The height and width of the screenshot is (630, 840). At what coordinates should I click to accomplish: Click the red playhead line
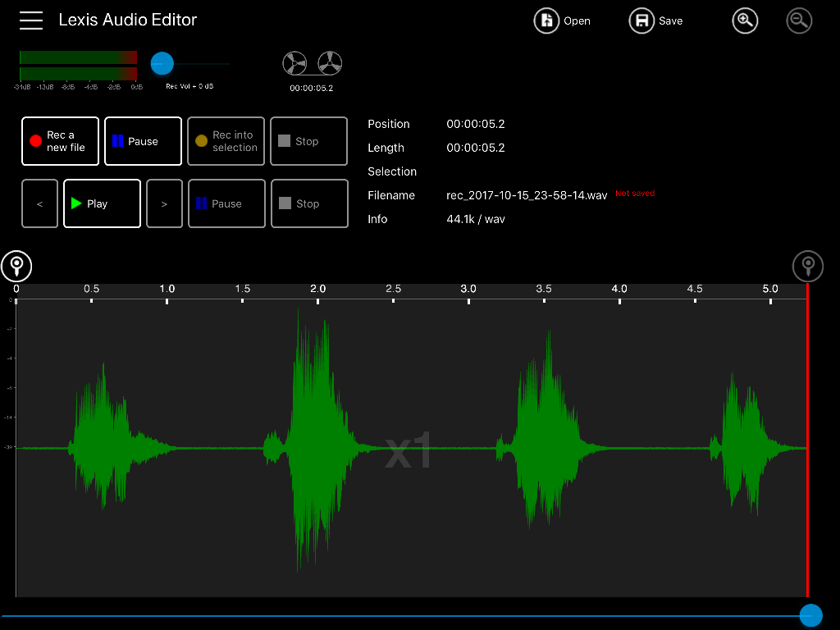point(807,441)
